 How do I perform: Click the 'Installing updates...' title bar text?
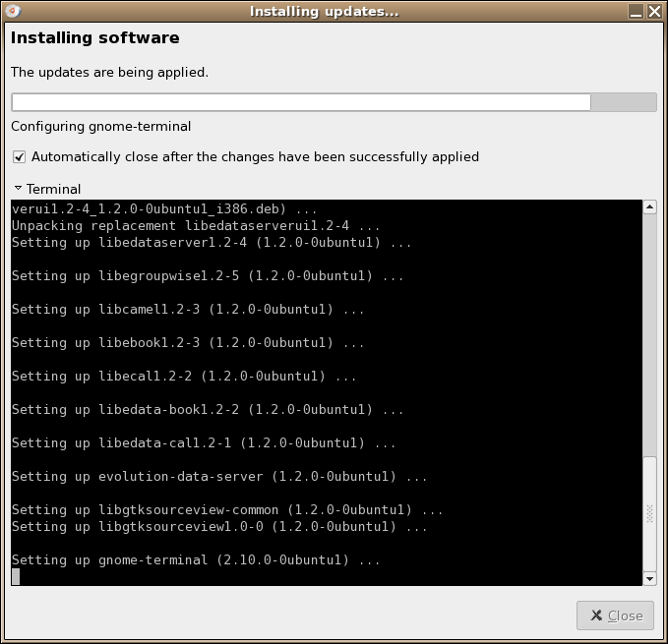(324, 11)
